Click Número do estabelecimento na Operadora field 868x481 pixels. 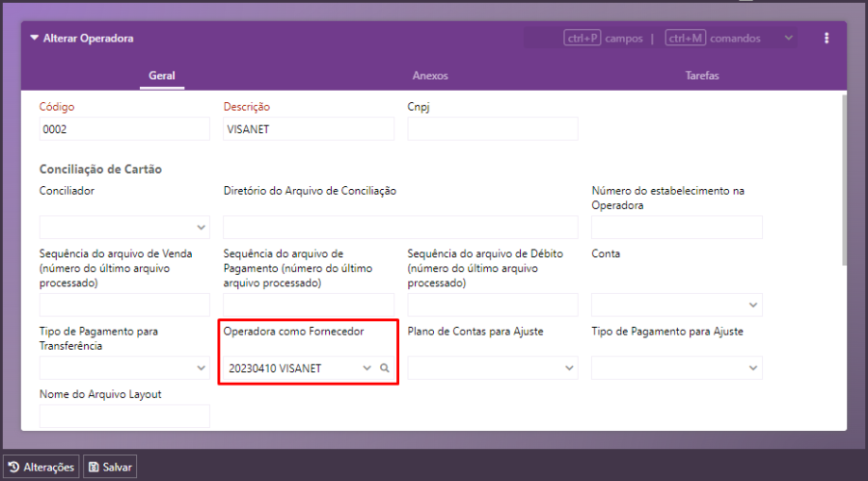[676, 227]
